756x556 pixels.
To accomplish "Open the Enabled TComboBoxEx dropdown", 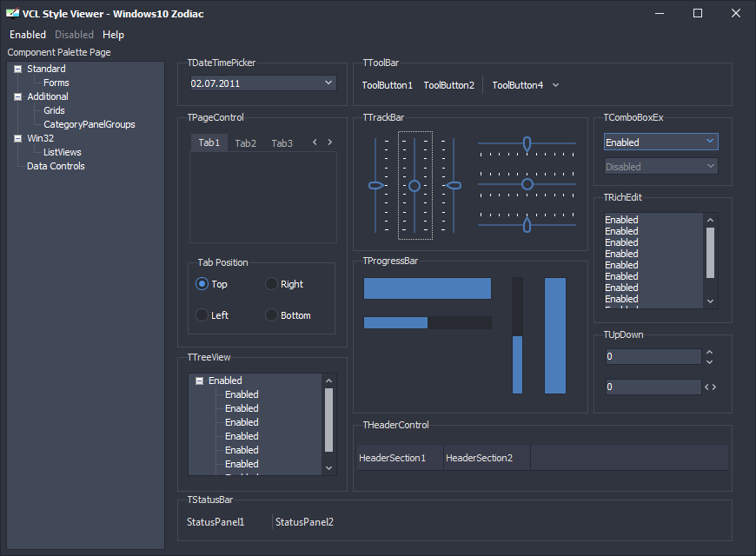I will pyautogui.click(x=710, y=142).
